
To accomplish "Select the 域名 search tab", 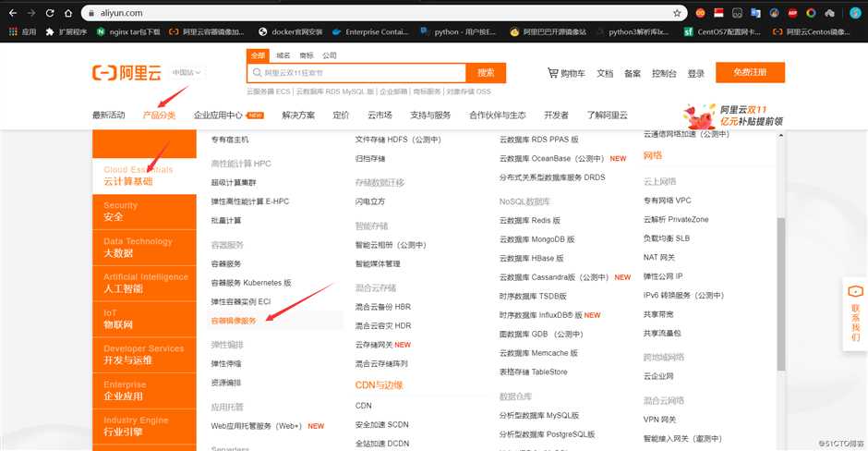I will point(283,55).
